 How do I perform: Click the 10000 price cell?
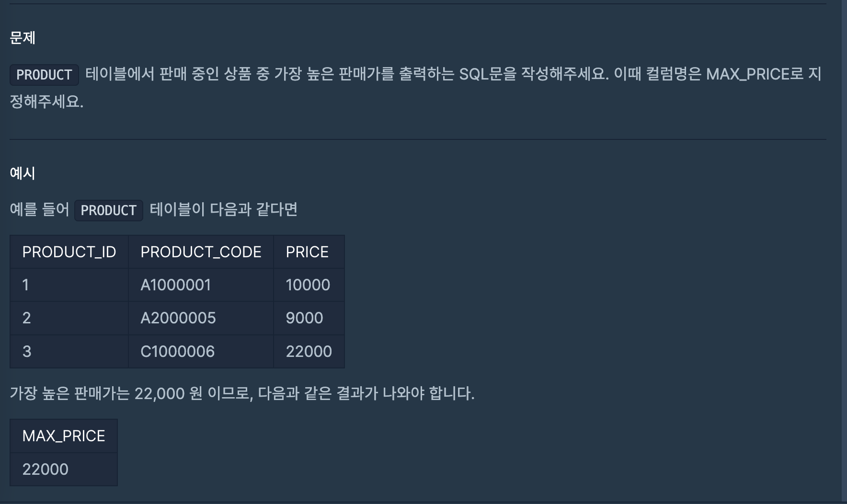point(308,285)
